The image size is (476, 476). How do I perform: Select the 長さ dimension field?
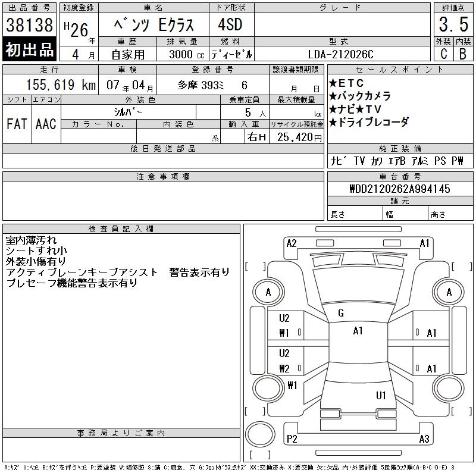pos(355,214)
